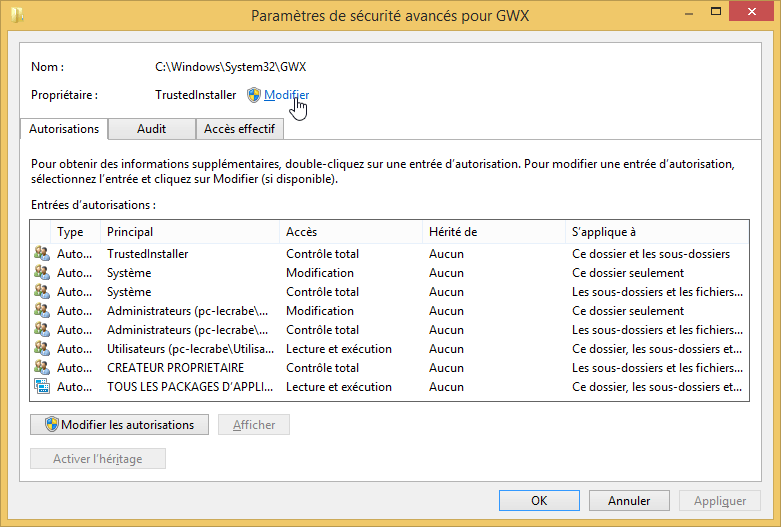Select Utilisateurs (pc-lecrabe\Utilisa... entry

pyautogui.click(x=390, y=349)
